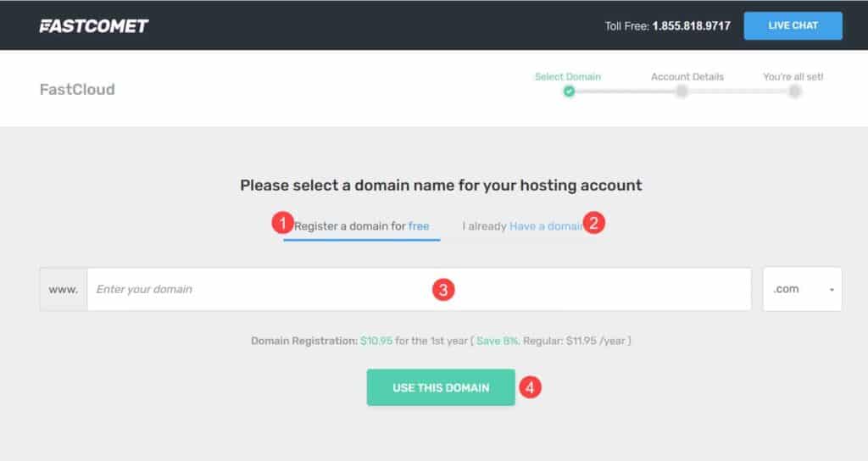Image resolution: width=868 pixels, height=461 pixels.
Task: Click the 'www.' prefix label
Action: pyautogui.click(x=63, y=290)
